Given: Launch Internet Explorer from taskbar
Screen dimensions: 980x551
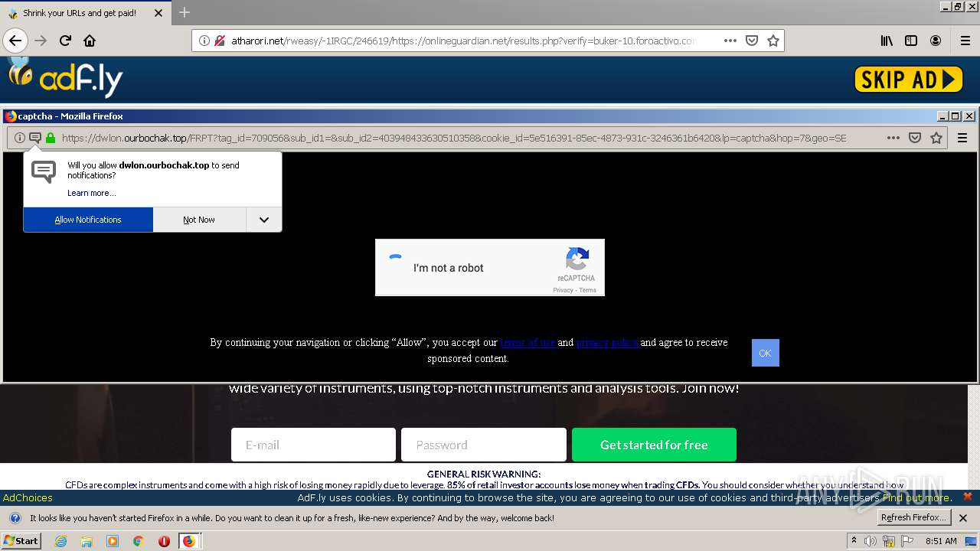Looking at the screenshot, I should (61, 541).
